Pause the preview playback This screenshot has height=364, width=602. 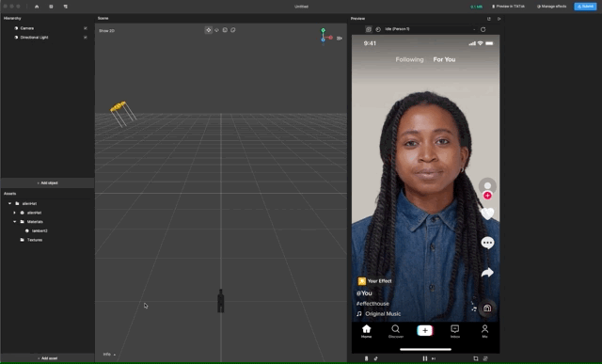(424, 358)
